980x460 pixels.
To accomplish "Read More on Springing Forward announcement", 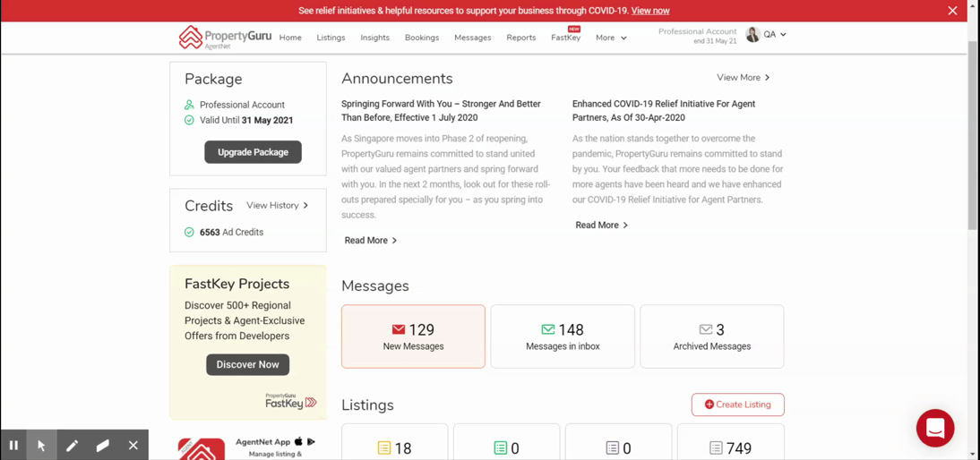I will (x=371, y=241).
